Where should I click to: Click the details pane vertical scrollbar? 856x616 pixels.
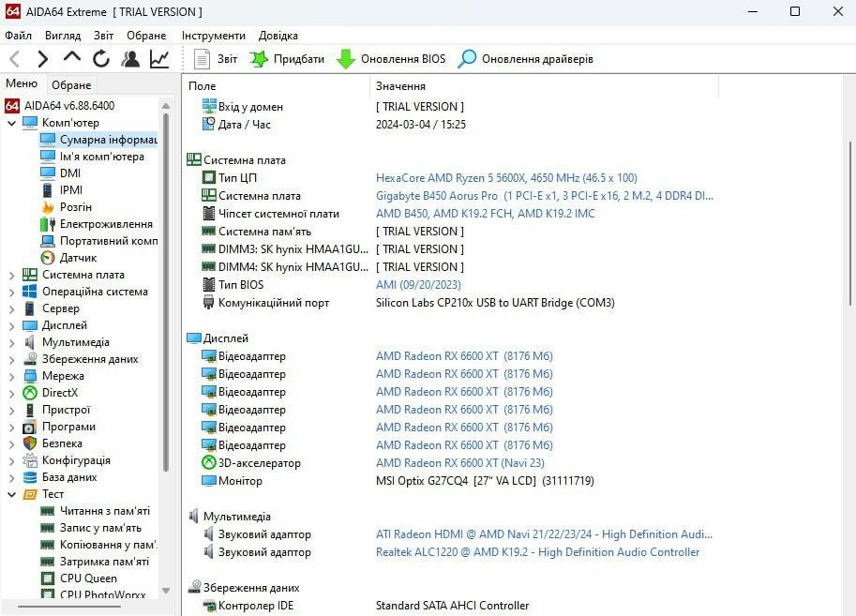click(x=850, y=224)
